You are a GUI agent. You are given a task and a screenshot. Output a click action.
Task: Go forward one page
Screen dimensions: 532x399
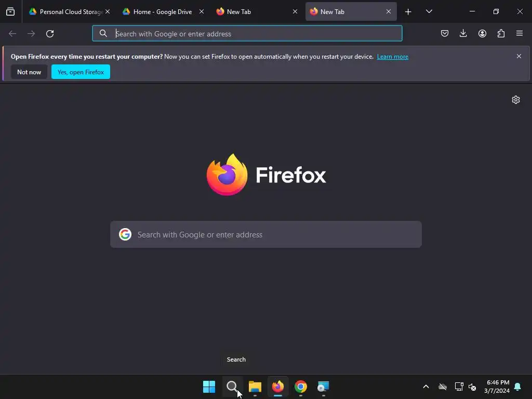pos(31,34)
